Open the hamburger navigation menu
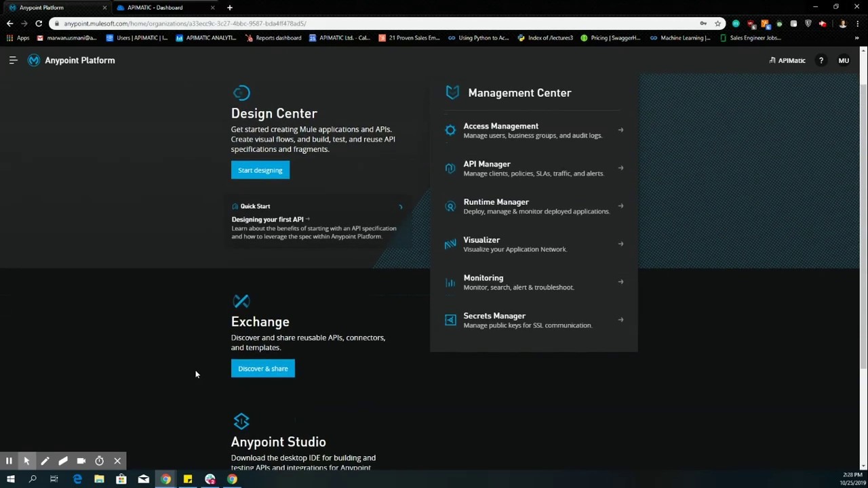 tap(13, 60)
